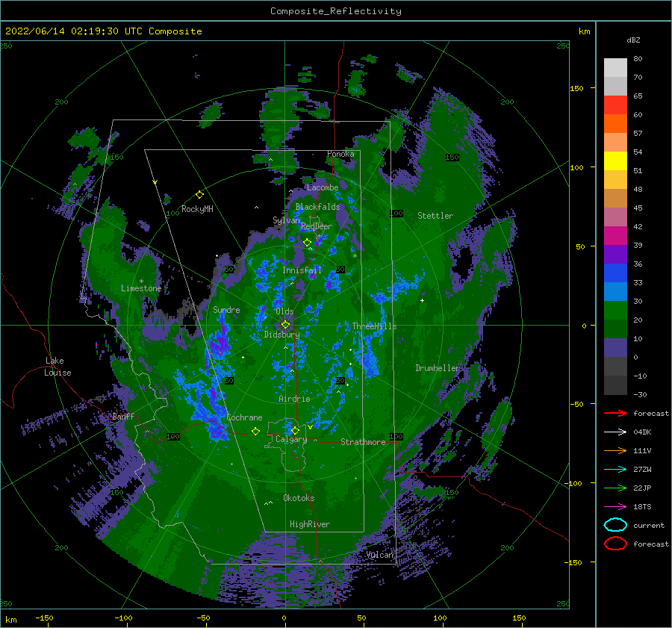Click the HighRiver town label

tap(310, 524)
